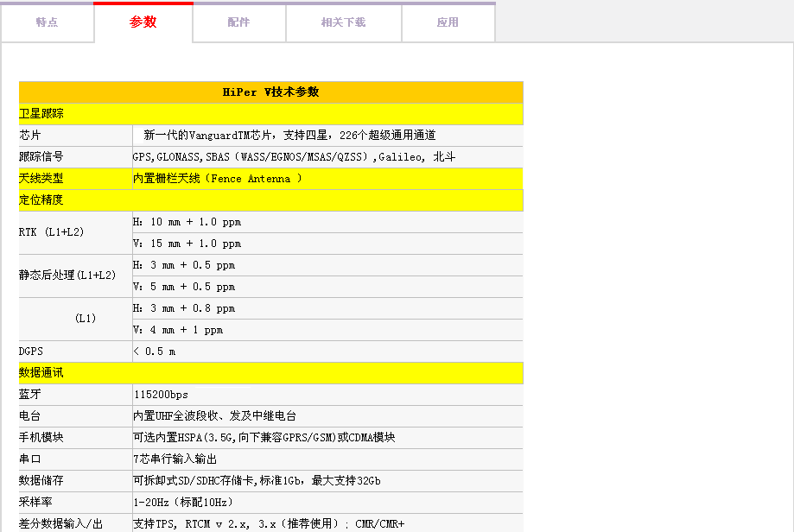Screen dimensions: 794x532
Task: Open the 应用 tab
Action: click(x=448, y=22)
